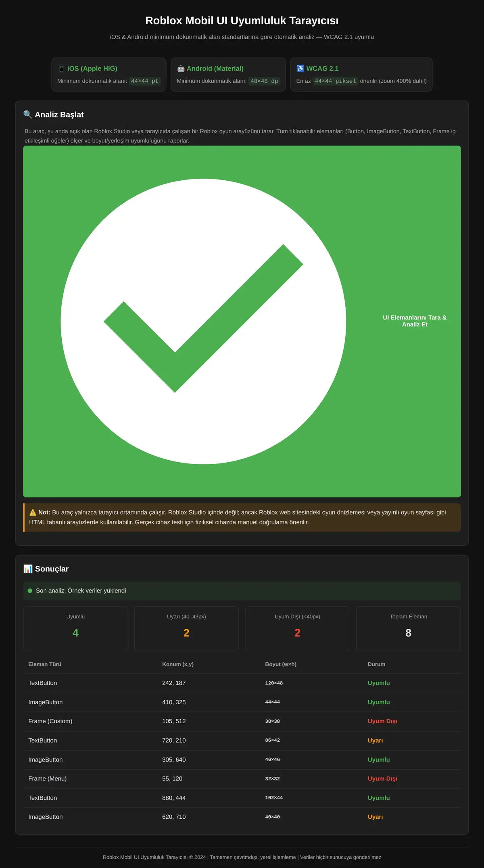Click 'Frame (Menu)' row label

(x=48, y=778)
